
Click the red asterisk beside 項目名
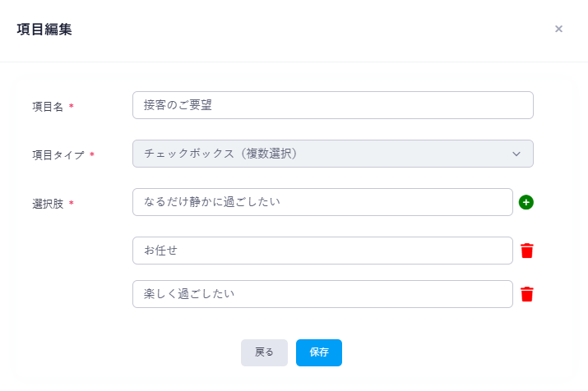coord(72,107)
